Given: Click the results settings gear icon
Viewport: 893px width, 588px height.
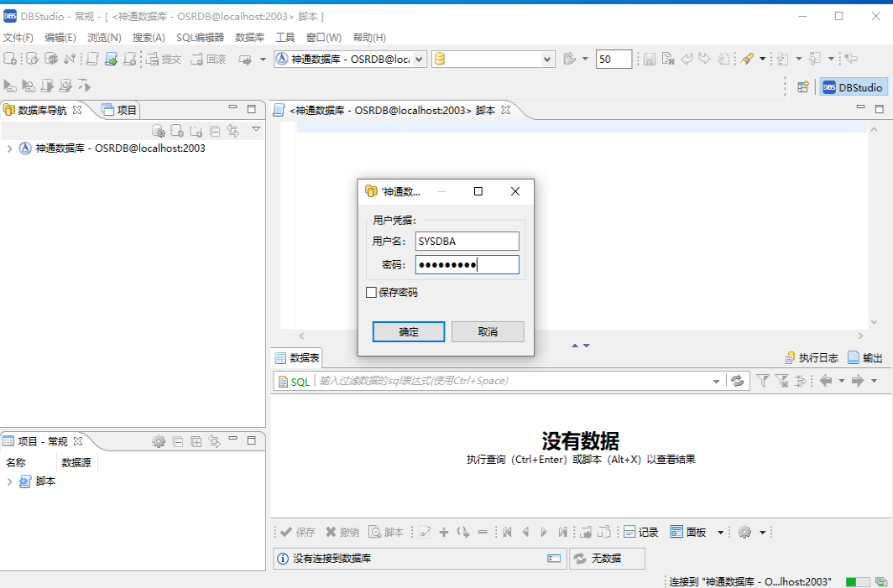Looking at the screenshot, I should click(x=744, y=532).
